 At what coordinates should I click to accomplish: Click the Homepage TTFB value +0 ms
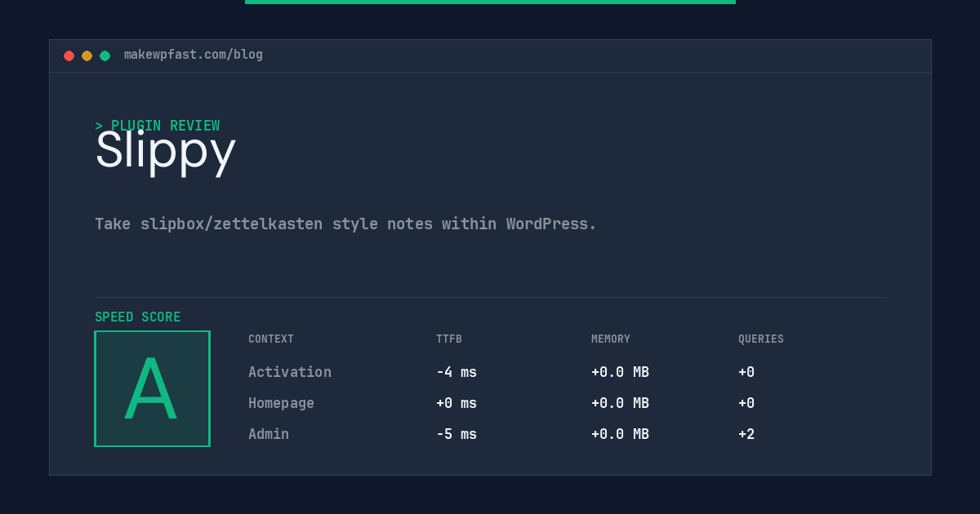tap(457, 403)
